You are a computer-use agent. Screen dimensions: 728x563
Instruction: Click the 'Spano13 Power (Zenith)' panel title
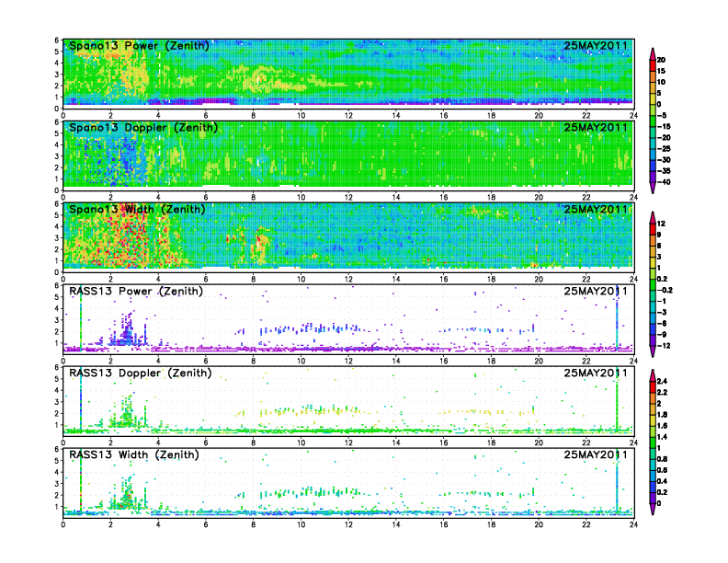click(139, 45)
